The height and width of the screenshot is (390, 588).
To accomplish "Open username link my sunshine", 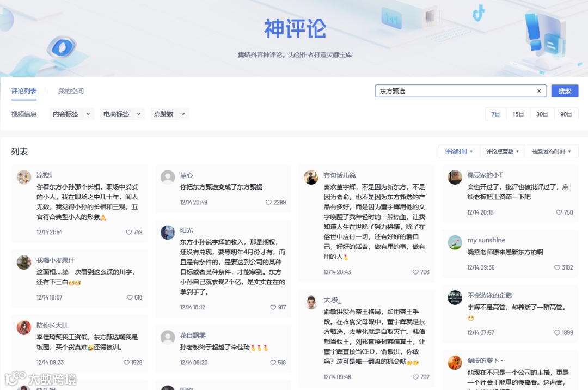I will coord(486,240).
